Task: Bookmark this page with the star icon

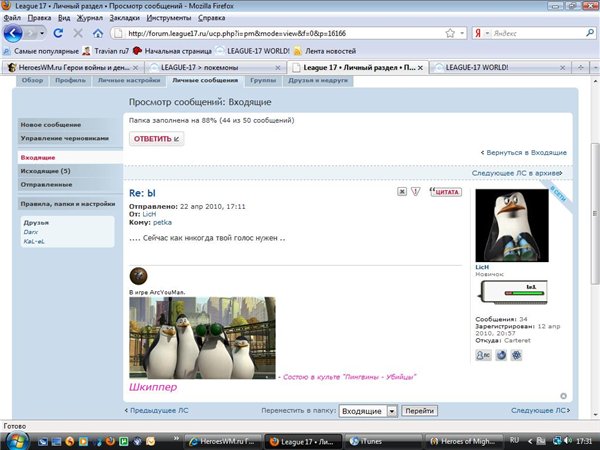Action: pyautogui.click(x=450, y=33)
